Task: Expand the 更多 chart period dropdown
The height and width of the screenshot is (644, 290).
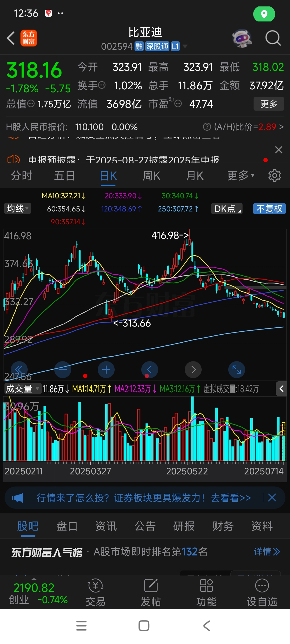Action: click(x=241, y=176)
